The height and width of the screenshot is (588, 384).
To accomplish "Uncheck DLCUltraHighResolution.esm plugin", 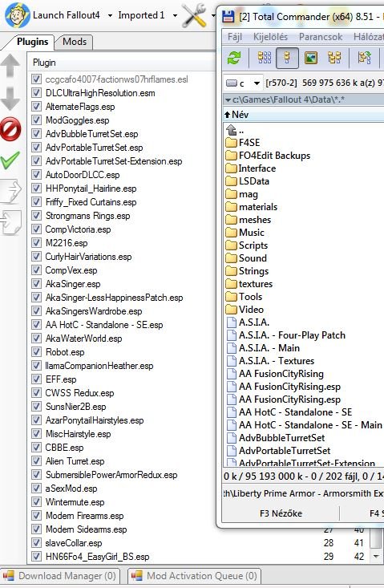I will click(36, 93).
